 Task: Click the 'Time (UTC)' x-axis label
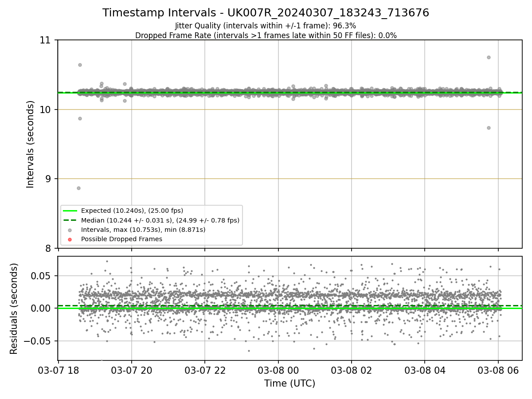[289, 383]
